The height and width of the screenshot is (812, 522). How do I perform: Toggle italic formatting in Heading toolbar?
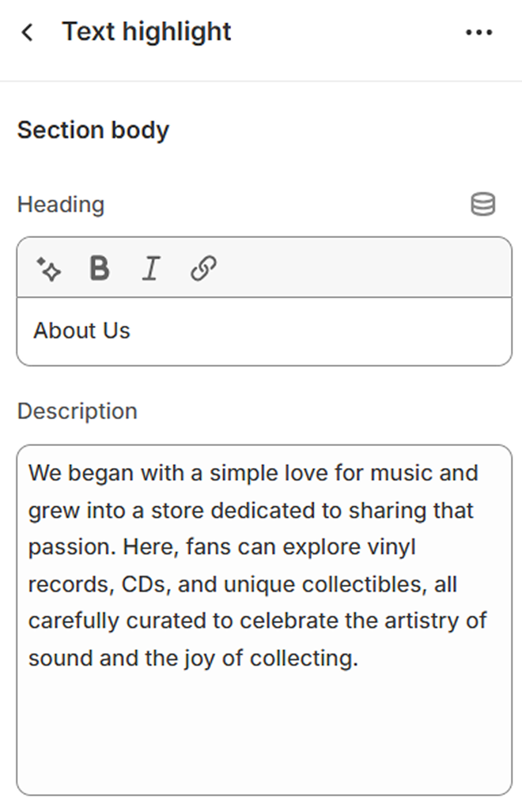pos(151,268)
